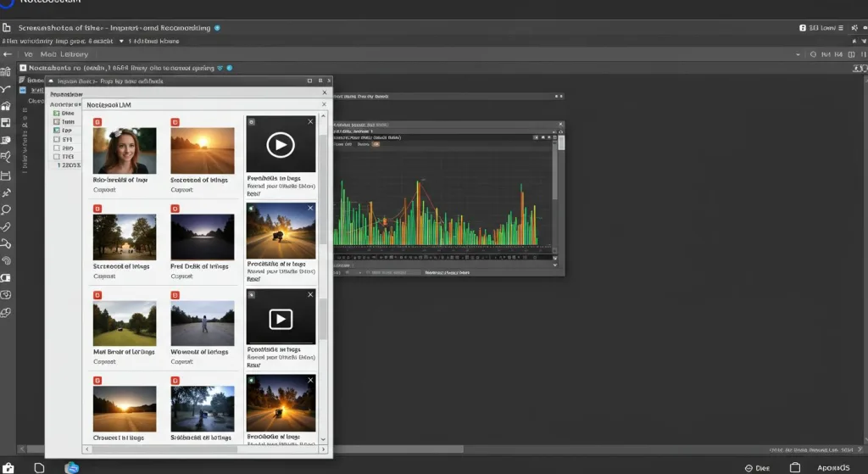Click the "Copreat" link under the green lawn photo
The height and width of the screenshot is (474, 868).
point(104,361)
